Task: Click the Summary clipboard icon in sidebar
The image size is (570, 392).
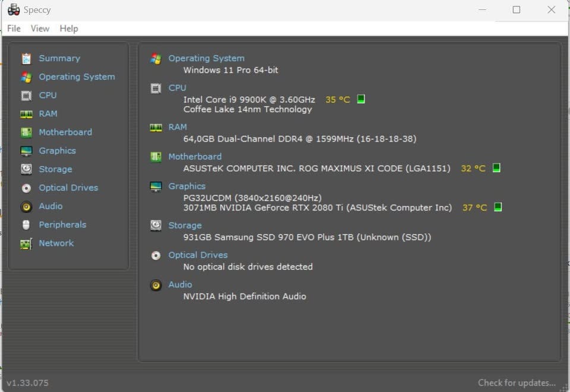Action: coord(26,59)
